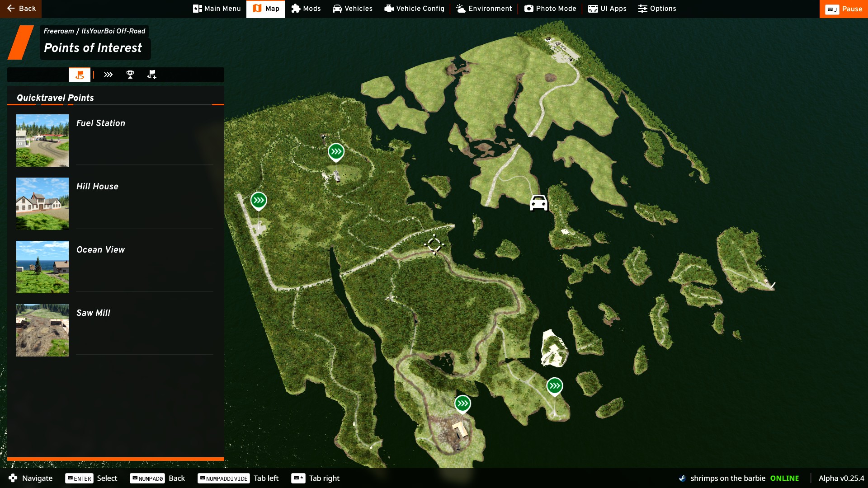
Task: Open the Mods menu
Action: click(x=306, y=9)
